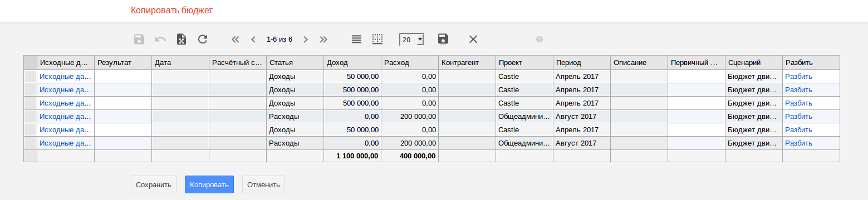Go to the first page of records
This screenshot has height=200, width=868.
[x=235, y=39]
